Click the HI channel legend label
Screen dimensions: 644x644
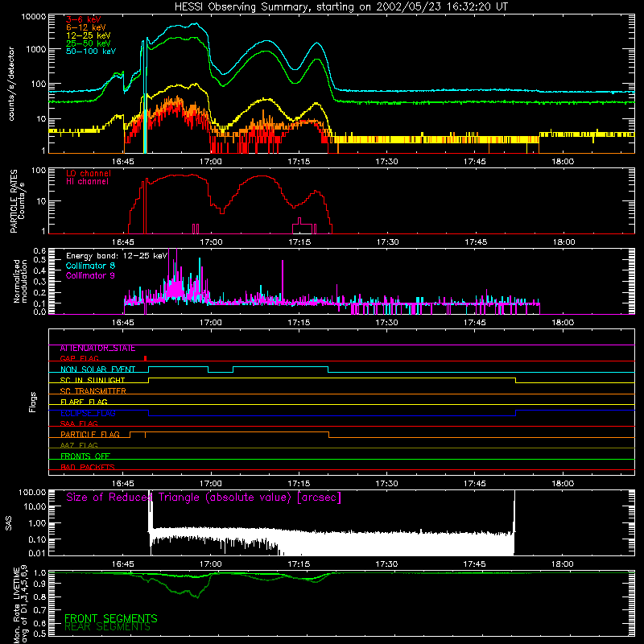click(87, 182)
